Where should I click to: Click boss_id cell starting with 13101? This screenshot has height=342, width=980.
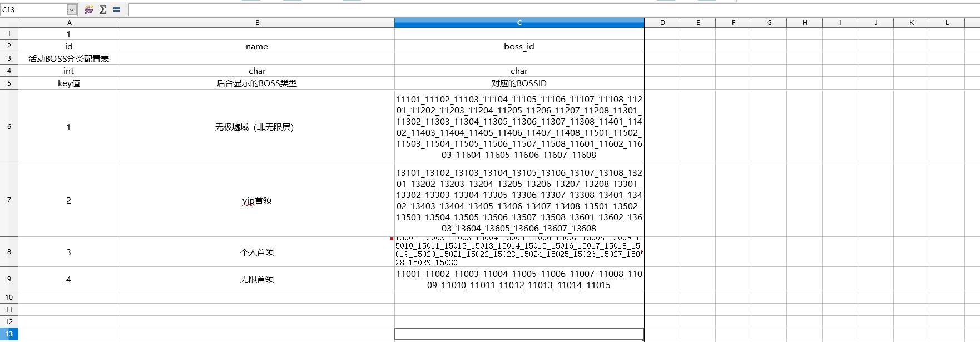pyautogui.click(x=519, y=200)
